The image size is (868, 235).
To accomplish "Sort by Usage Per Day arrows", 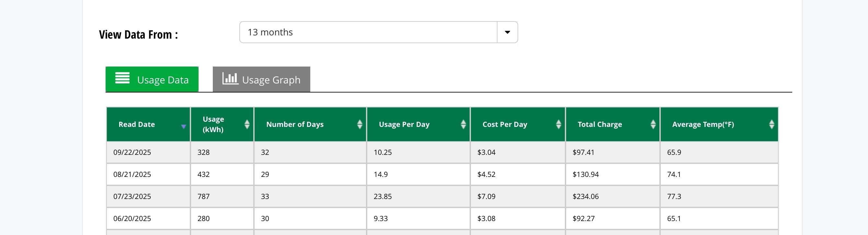I will [x=463, y=124].
